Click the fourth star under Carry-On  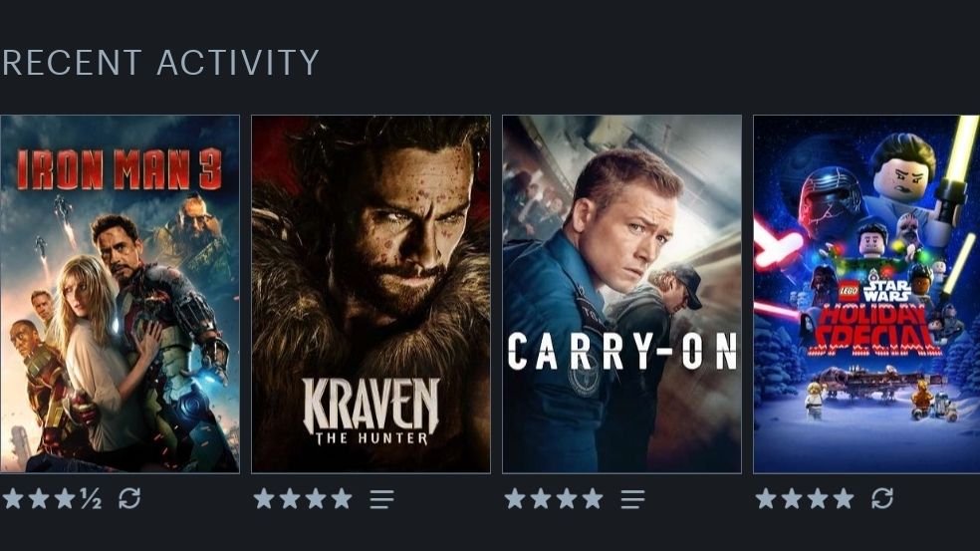[x=593, y=498]
